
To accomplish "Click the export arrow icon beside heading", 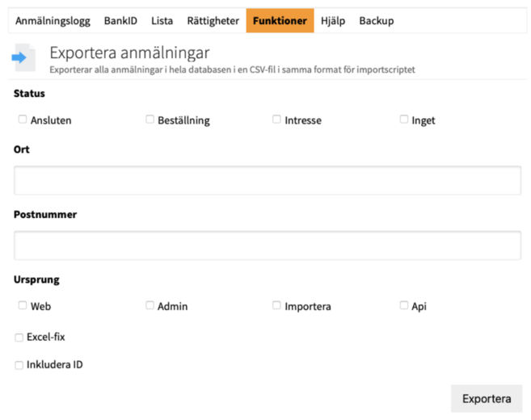I will [x=19, y=58].
